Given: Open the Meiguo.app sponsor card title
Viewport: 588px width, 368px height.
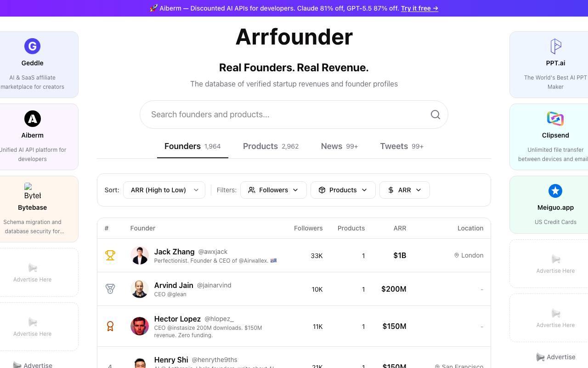Looking at the screenshot, I should coord(555,207).
